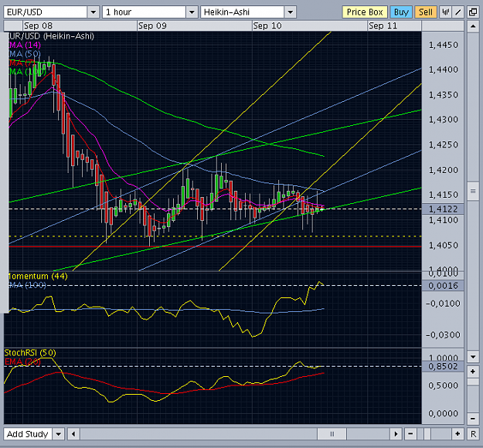Screen dimensions: 483x448
Task: Click the horizontal scroll right arrow
Action: click(396, 434)
